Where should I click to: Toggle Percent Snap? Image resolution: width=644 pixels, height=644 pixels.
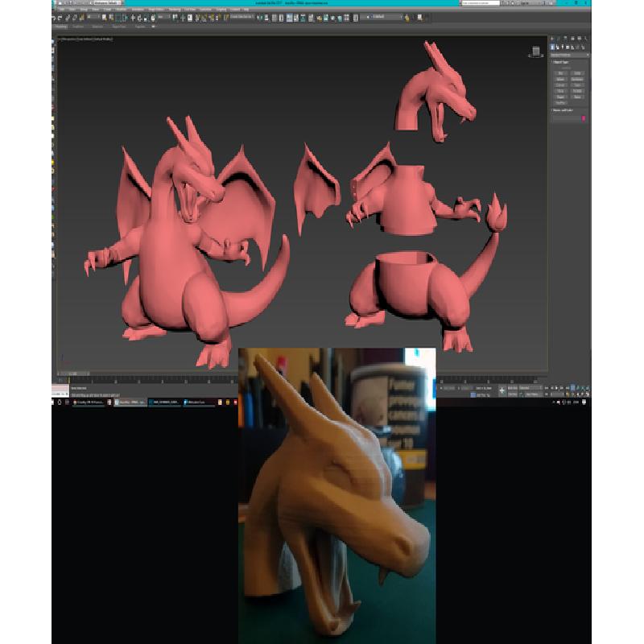click(211, 18)
